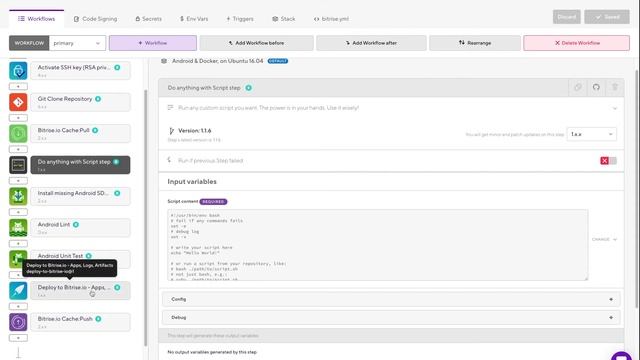
Task: Select the Android Lint step
Action: click(80, 228)
